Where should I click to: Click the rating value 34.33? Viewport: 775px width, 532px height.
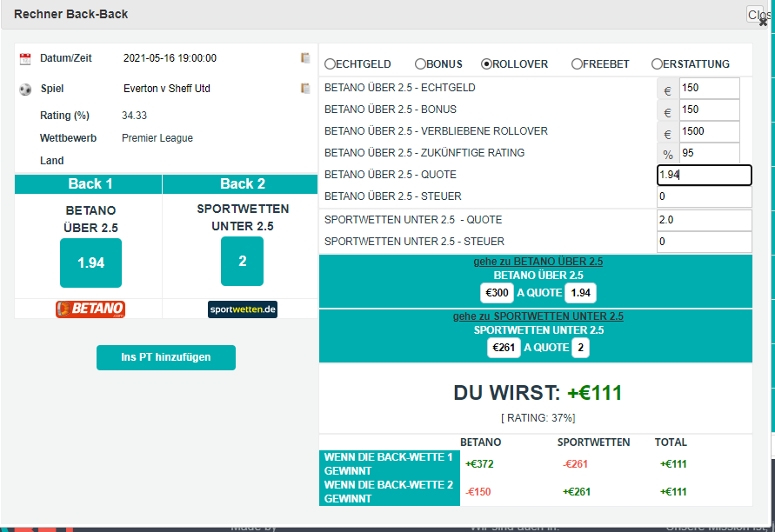(x=135, y=116)
